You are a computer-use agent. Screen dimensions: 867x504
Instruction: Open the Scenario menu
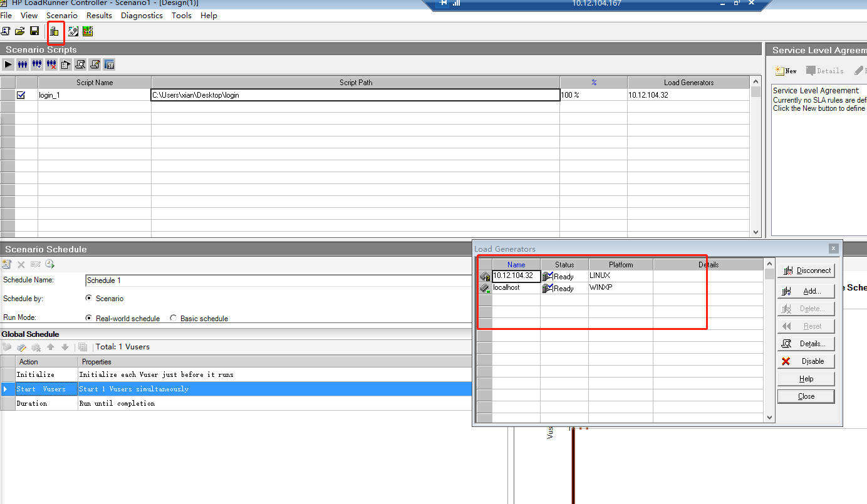coord(62,15)
